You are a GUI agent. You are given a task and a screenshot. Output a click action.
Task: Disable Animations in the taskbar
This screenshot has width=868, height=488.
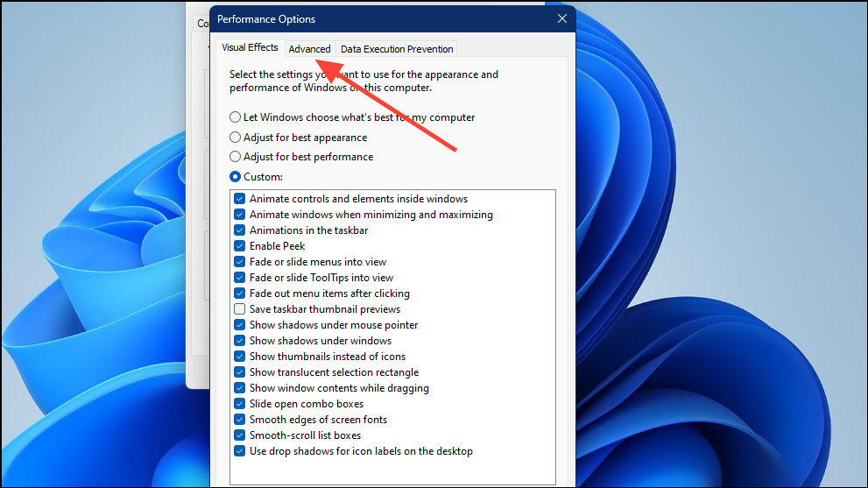pos(240,230)
